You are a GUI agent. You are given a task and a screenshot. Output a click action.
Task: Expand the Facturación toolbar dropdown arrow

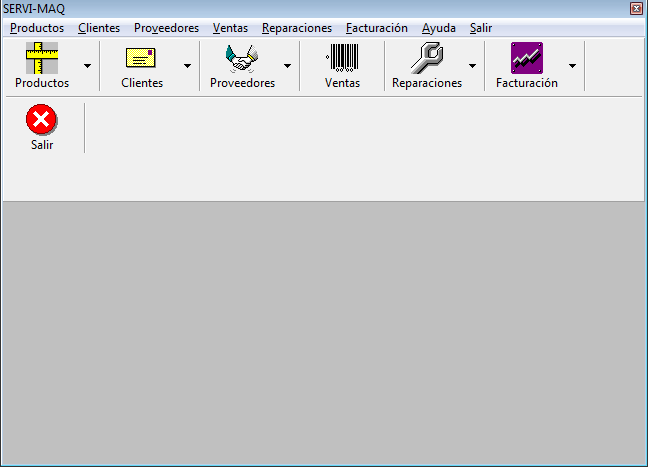point(572,66)
